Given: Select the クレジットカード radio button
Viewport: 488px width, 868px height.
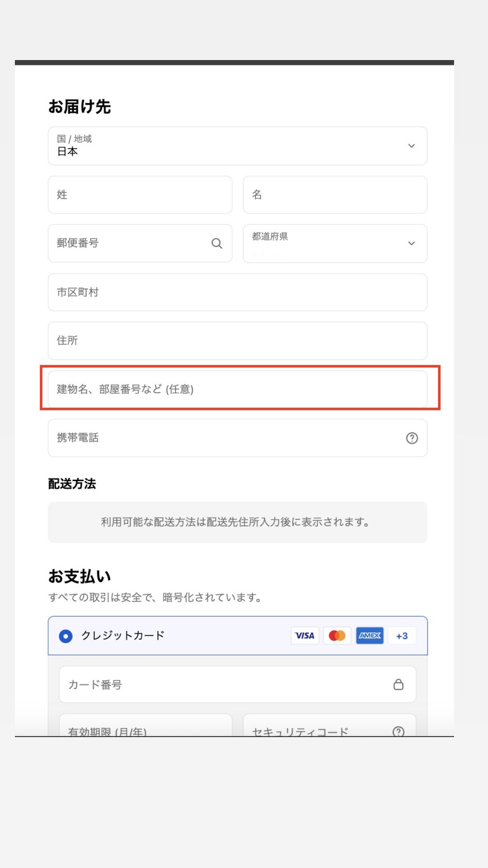Looking at the screenshot, I should 66,636.
